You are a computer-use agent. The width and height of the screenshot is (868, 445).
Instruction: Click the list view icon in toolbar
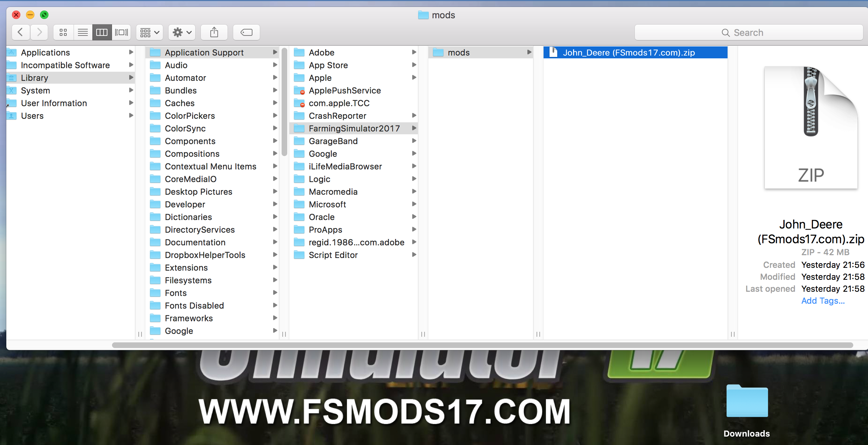pyautogui.click(x=83, y=32)
